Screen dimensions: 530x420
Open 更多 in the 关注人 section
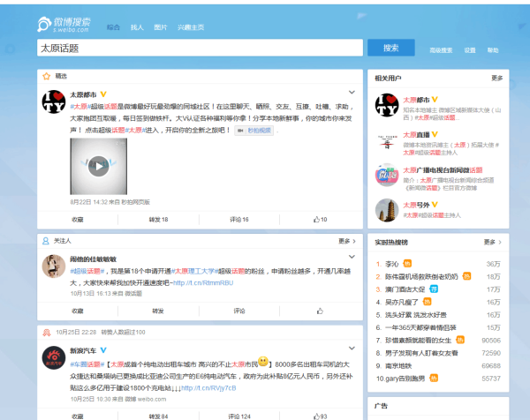347,241
